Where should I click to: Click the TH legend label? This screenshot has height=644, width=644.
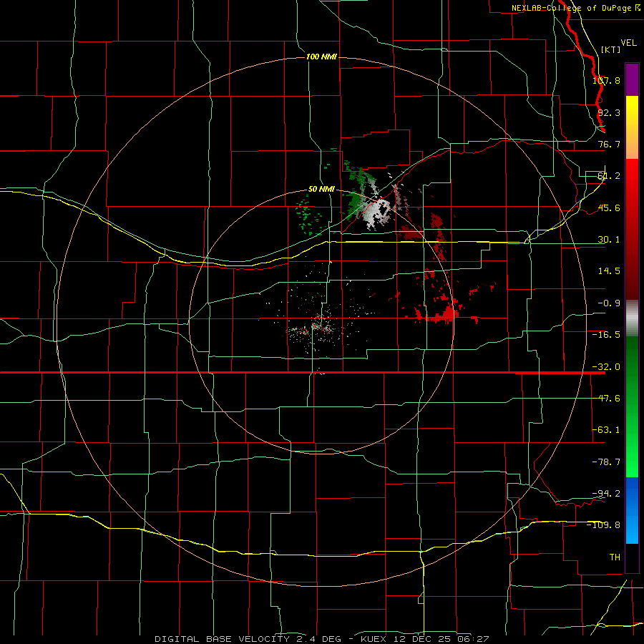(x=615, y=557)
